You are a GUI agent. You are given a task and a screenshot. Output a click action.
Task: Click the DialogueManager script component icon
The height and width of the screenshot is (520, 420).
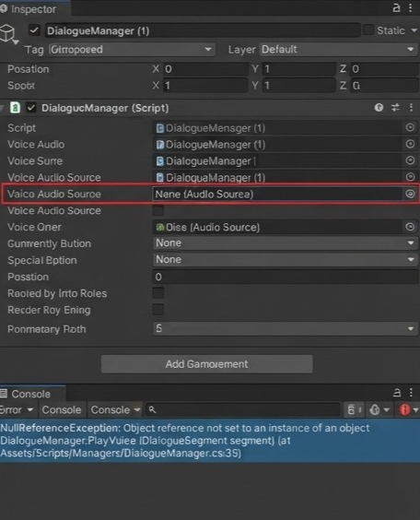[15, 108]
